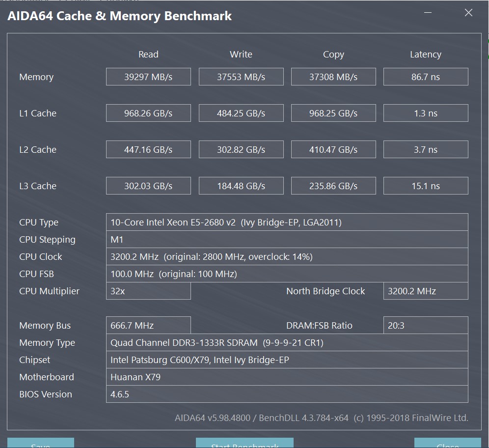489x448 pixels.
Task: Click the CPU Multiplier label
Action: click(x=49, y=291)
